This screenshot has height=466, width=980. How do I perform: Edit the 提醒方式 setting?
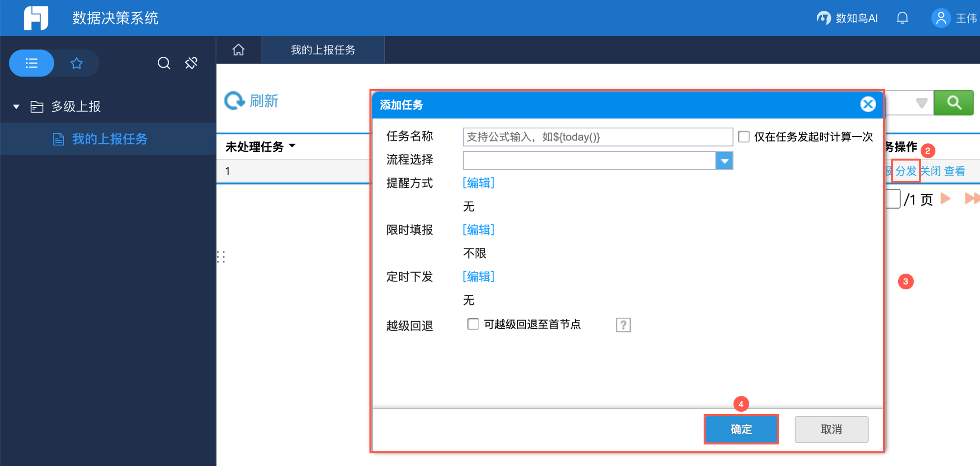479,183
